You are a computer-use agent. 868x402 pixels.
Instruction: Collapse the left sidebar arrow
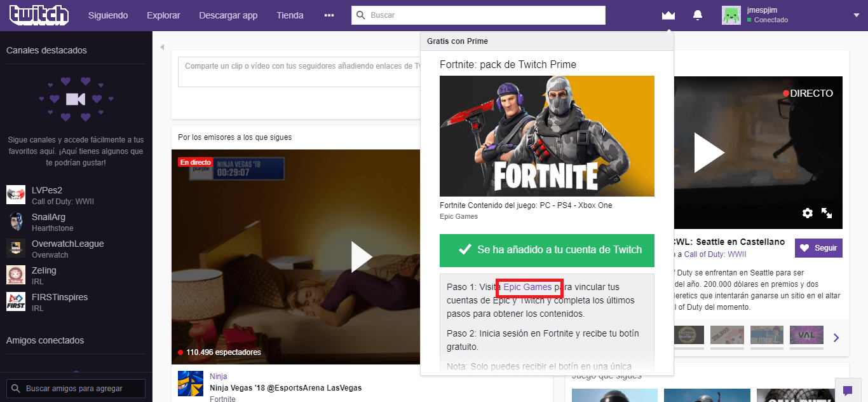162,47
